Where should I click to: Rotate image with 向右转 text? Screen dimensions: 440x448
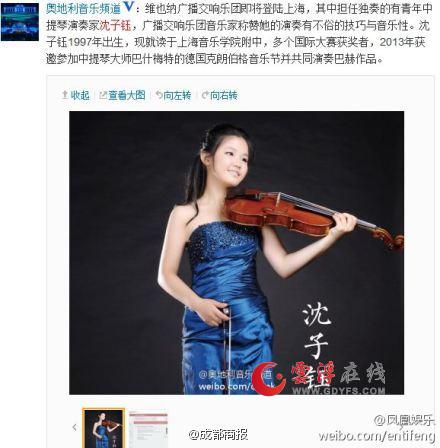(x=224, y=96)
